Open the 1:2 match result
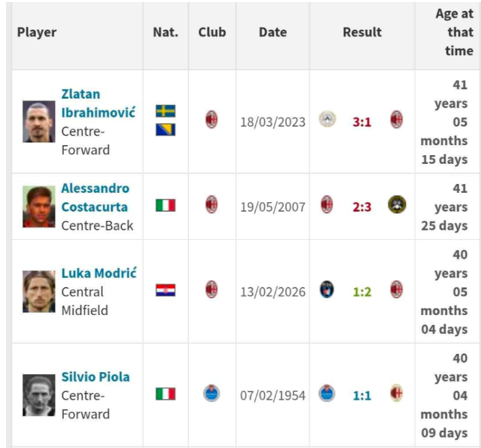Viewport: 481px width, 448px height. pyautogui.click(x=362, y=292)
